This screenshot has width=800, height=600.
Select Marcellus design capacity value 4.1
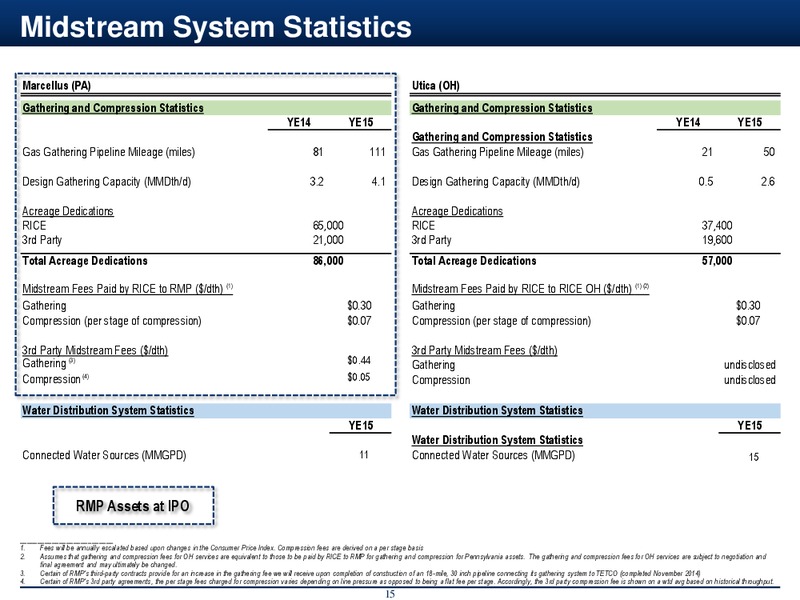tap(378, 182)
